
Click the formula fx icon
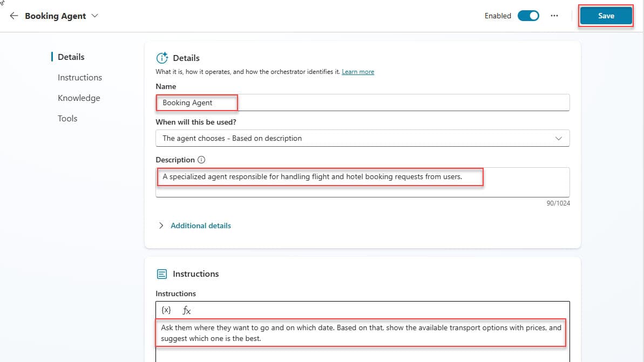coord(186,310)
